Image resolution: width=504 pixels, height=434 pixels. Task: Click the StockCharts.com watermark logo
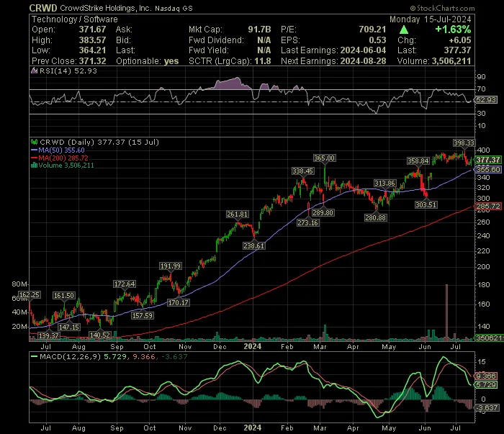pos(442,9)
